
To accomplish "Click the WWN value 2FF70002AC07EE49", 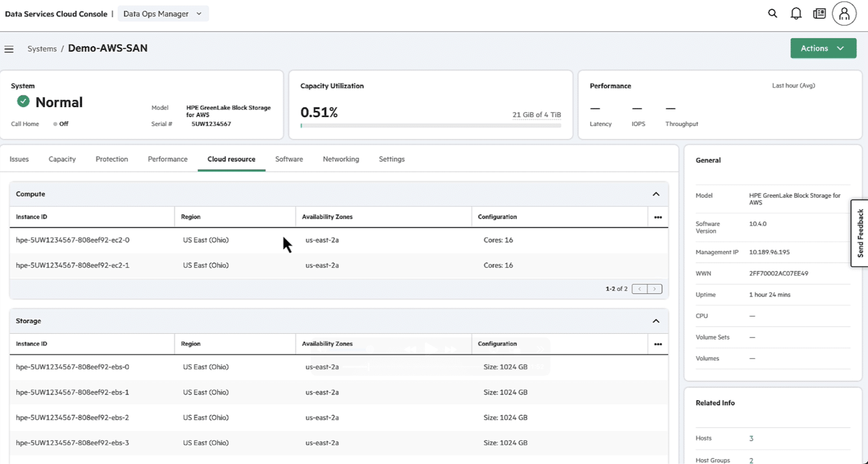I will (x=779, y=274).
